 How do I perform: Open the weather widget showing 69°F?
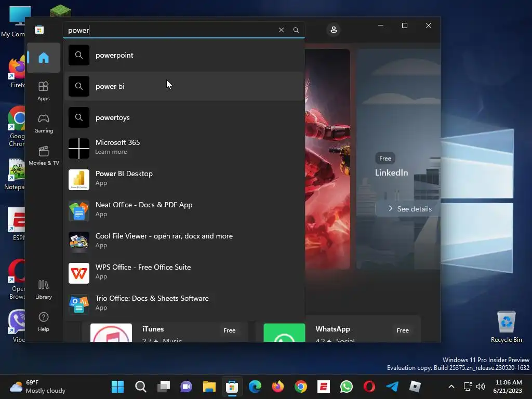tap(37, 387)
